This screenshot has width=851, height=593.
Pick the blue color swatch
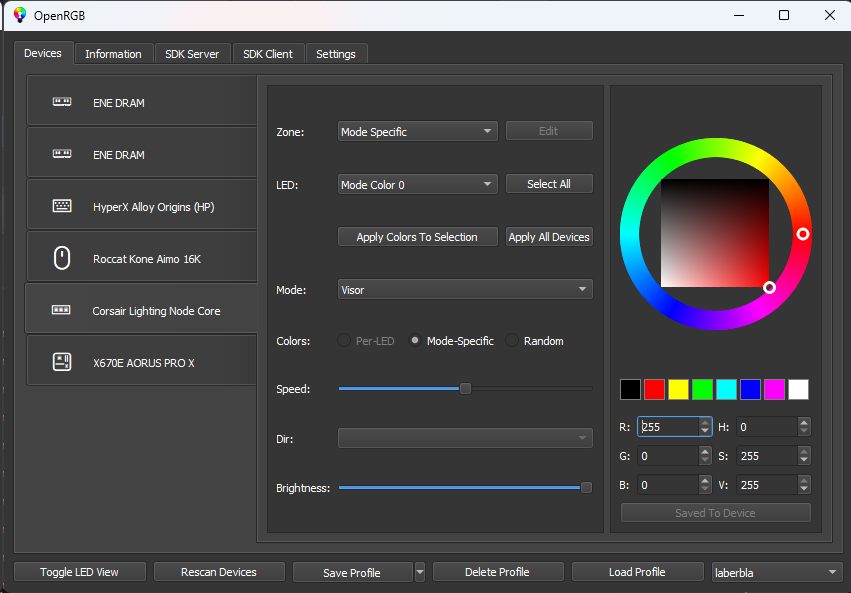click(x=751, y=390)
